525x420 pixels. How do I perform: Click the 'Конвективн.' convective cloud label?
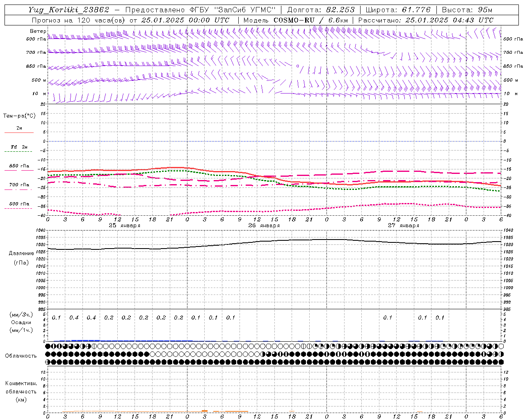21,383
